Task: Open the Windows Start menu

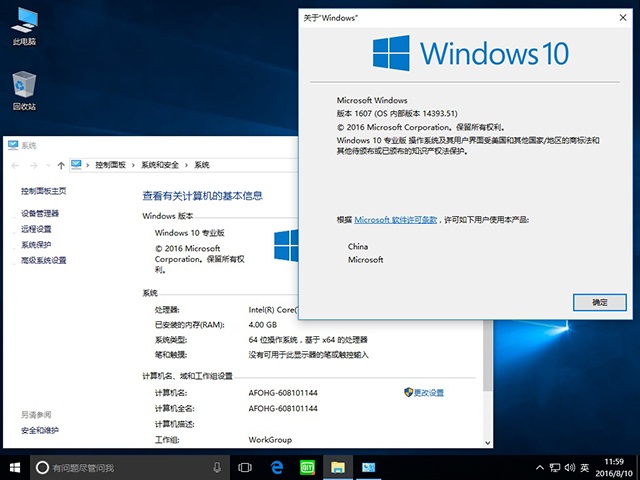Action: click(15, 467)
